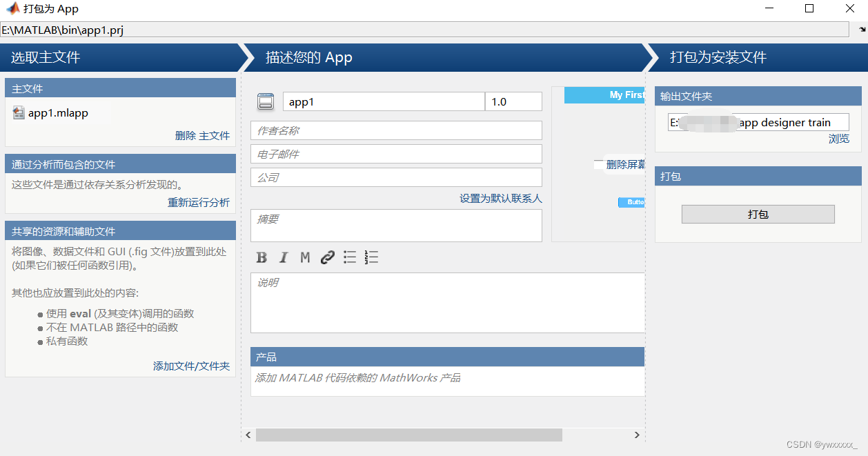Click the 通过分析而包含的文件 section header
868x456 pixels.
[120, 164]
